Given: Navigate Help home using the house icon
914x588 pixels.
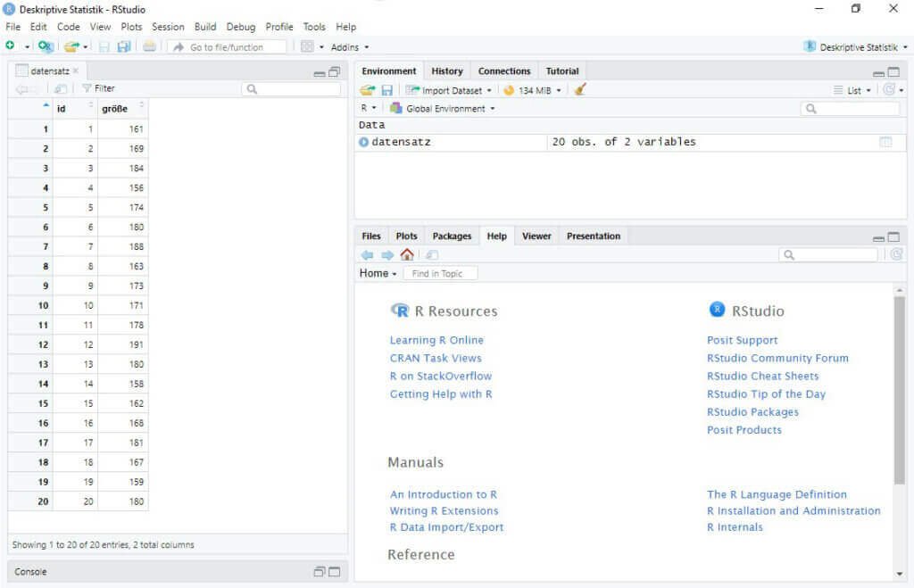Looking at the screenshot, I should (408, 253).
